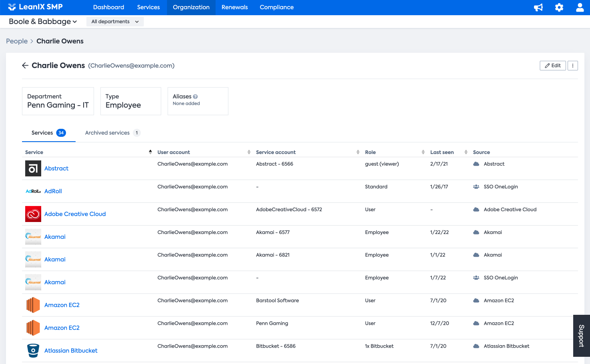Screen dimensions: 590x364
Task: Open the All departments dropdown
Action: point(115,22)
